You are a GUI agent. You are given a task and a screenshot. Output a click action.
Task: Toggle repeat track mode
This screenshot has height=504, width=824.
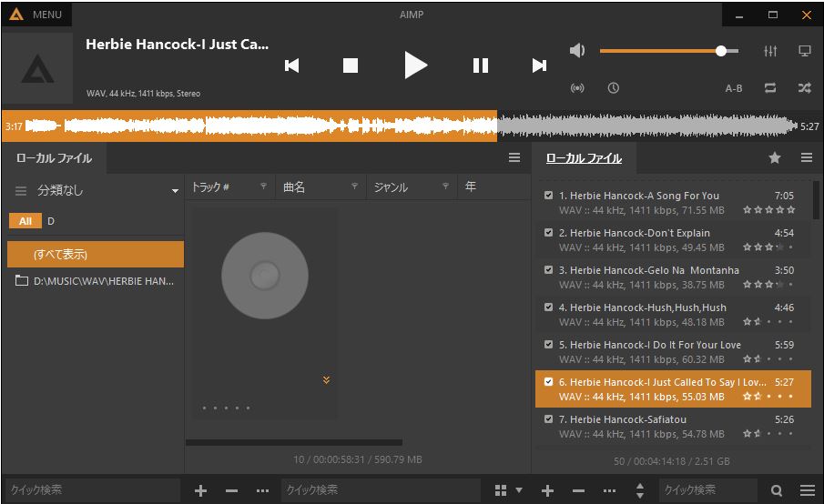(770, 87)
